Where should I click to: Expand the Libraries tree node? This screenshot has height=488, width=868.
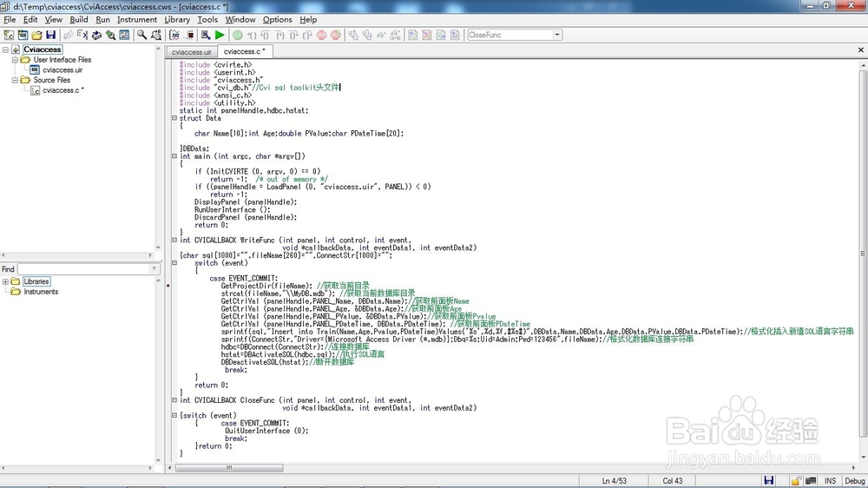[x=5, y=281]
